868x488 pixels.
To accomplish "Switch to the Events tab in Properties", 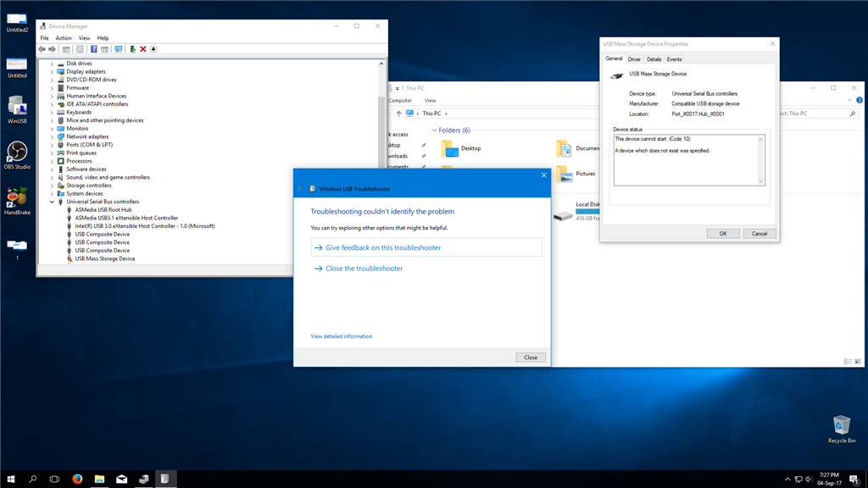I will coord(674,59).
